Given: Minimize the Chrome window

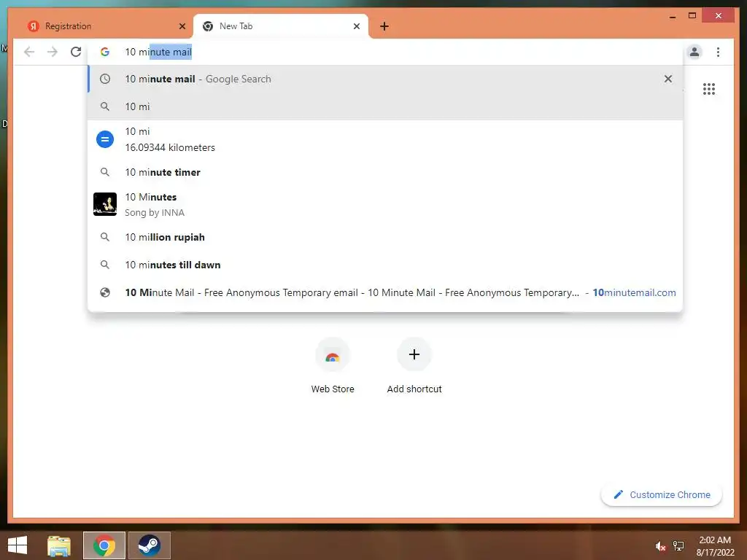Looking at the screenshot, I should coord(672,16).
